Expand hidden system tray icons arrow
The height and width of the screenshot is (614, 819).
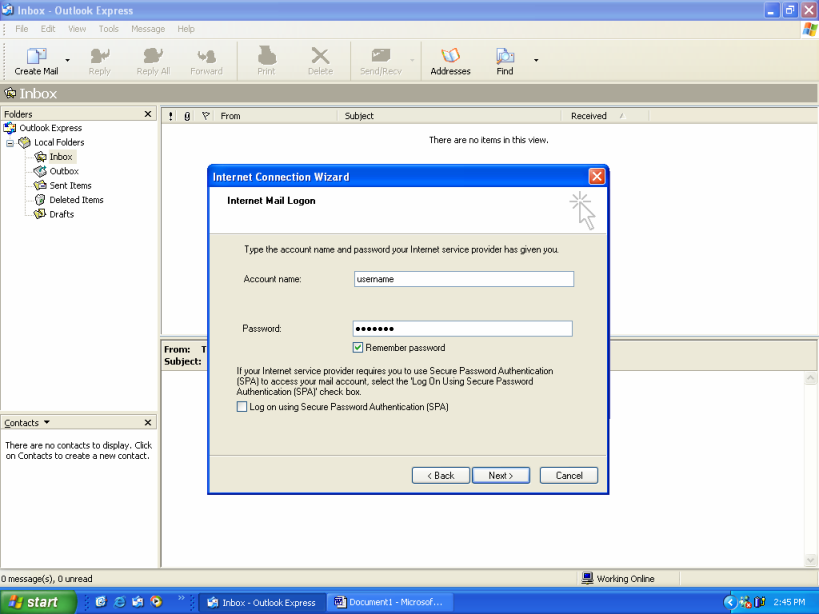tap(729, 603)
